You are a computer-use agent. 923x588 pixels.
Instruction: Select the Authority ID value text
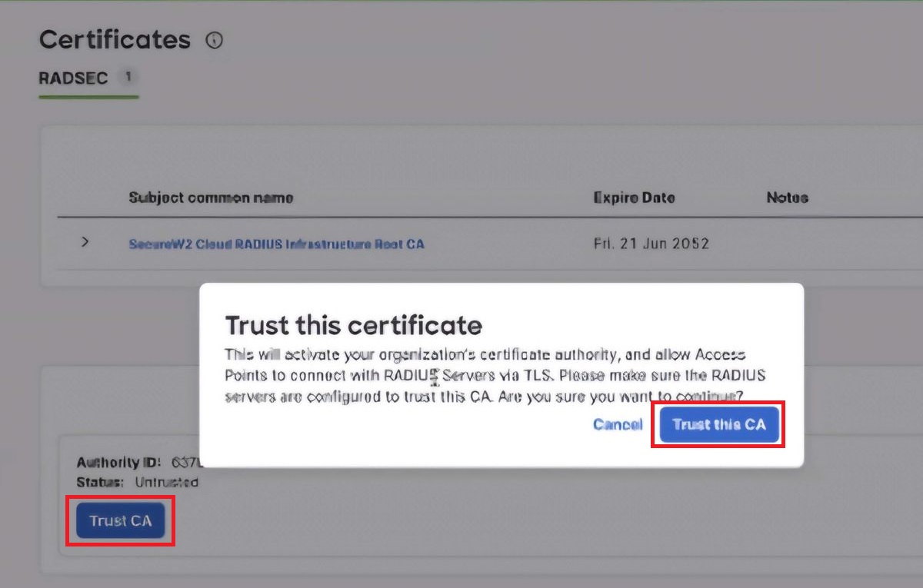(185, 462)
